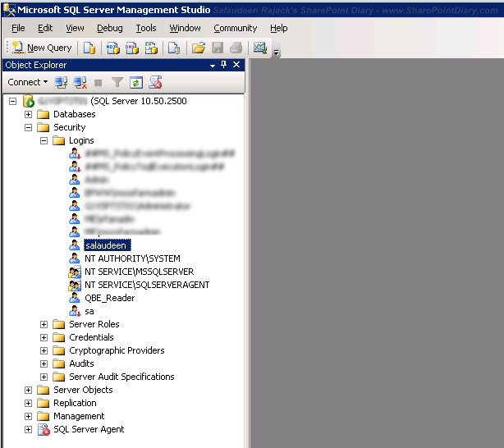Click the rightmost Object Explorer toolbar icon
504x448 pixels.
click(156, 82)
